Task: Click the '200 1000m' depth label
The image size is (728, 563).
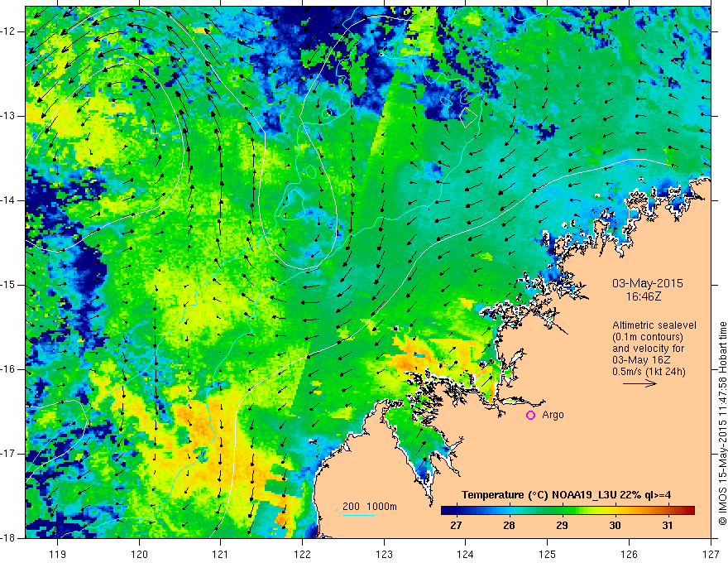Action: [x=370, y=507]
